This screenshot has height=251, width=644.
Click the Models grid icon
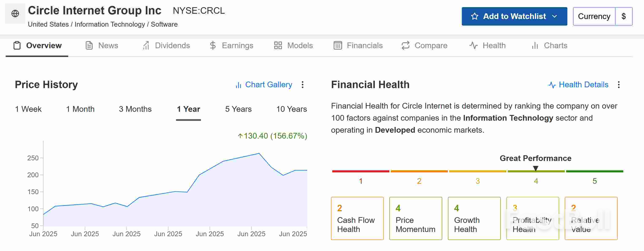[x=278, y=46]
